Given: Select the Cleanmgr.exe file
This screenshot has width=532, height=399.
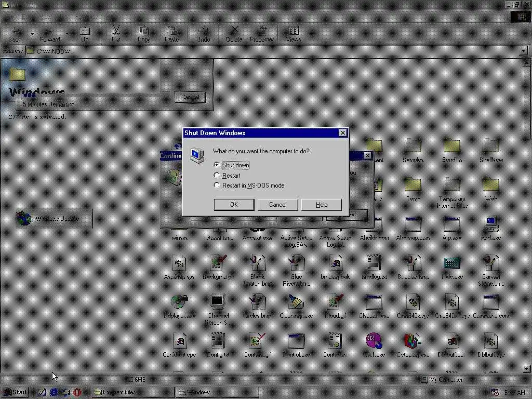Looking at the screenshot, I should click(296, 307).
